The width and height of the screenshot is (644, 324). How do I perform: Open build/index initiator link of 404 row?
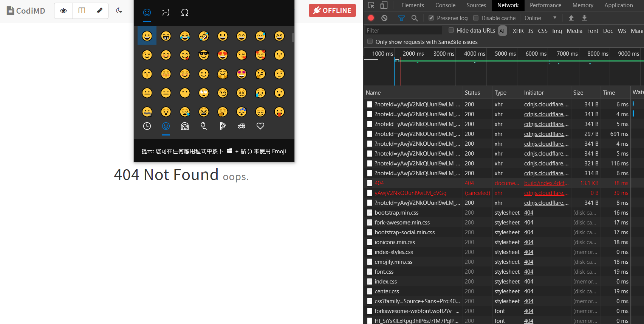point(546,183)
